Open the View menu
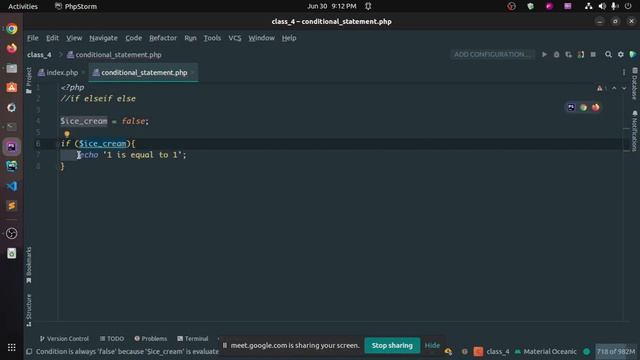Image resolution: width=640 pixels, height=360 pixels. pyautogui.click(x=74, y=38)
